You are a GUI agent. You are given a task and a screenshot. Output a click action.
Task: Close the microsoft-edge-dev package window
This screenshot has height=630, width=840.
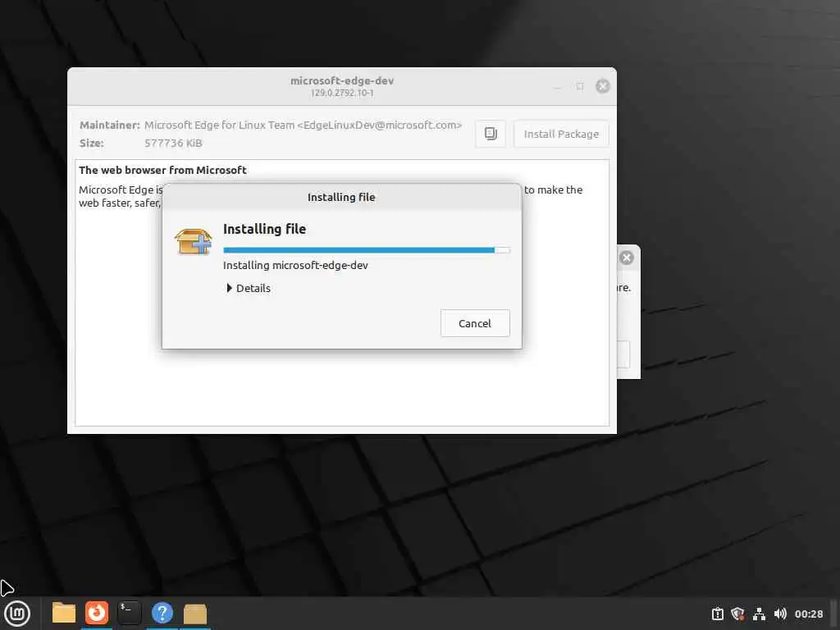pyautogui.click(x=603, y=86)
